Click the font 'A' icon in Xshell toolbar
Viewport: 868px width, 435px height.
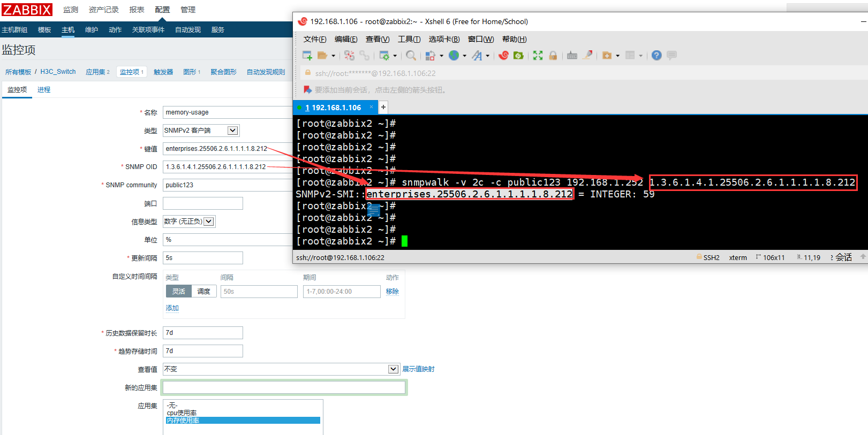[x=477, y=55]
